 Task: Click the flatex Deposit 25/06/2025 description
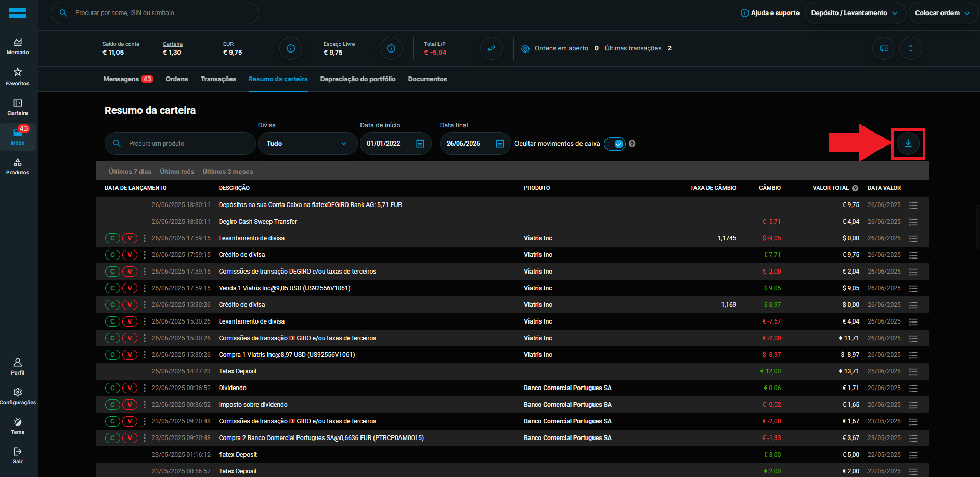click(238, 371)
